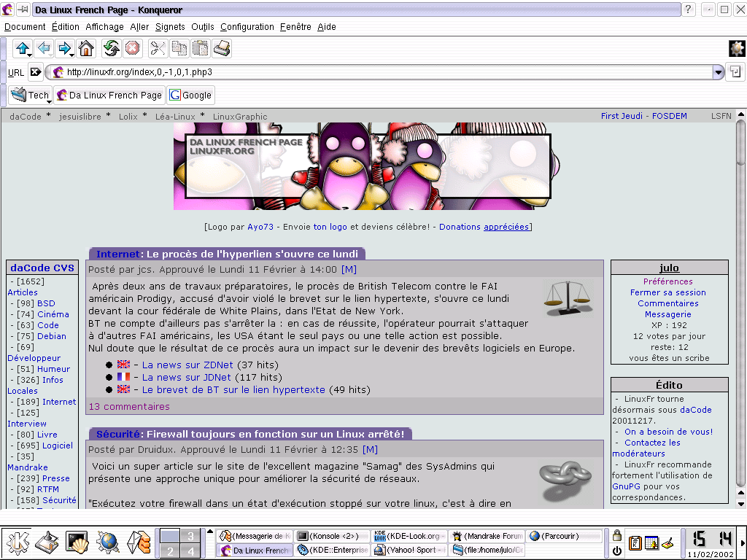Open Messagerie link in julo box

(x=668, y=314)
